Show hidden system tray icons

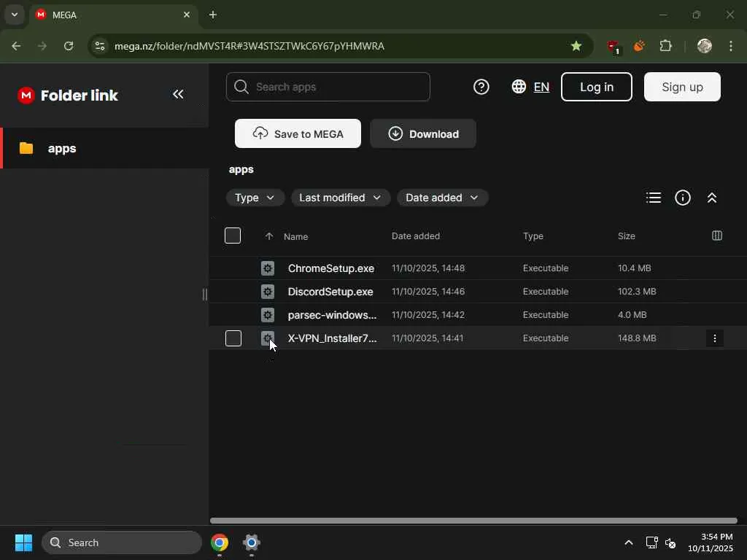pos(629,542)
